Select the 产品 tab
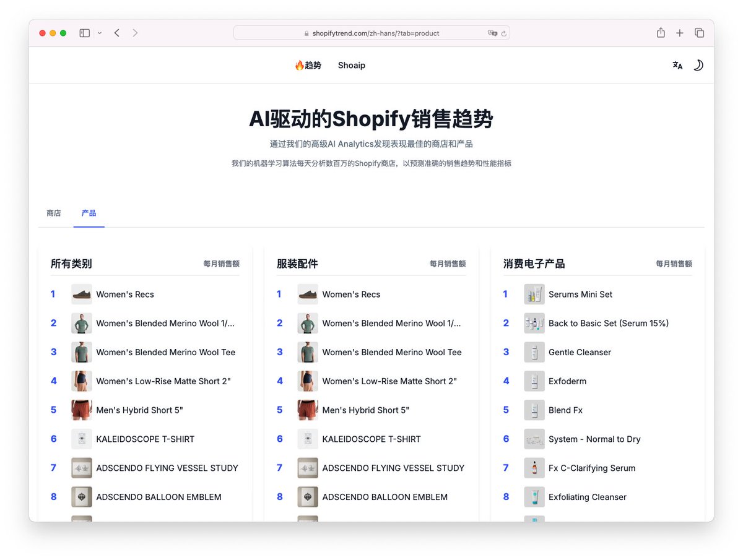The width and height of the screenshot is (743, 560). coord(89,213)
